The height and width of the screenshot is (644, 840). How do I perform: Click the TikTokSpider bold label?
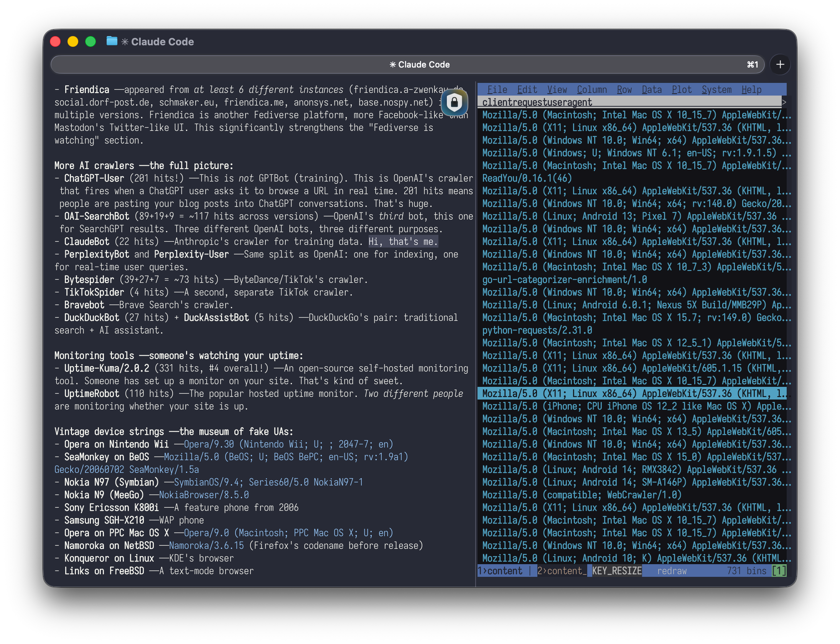pyautogui.click(x=94, y=292)
